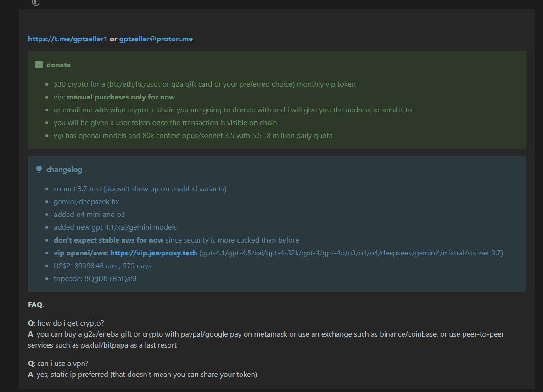The width and height of the screenshot is (543, 392).
Task: Click the donate heading text
Action: click(x=59, y=65)
